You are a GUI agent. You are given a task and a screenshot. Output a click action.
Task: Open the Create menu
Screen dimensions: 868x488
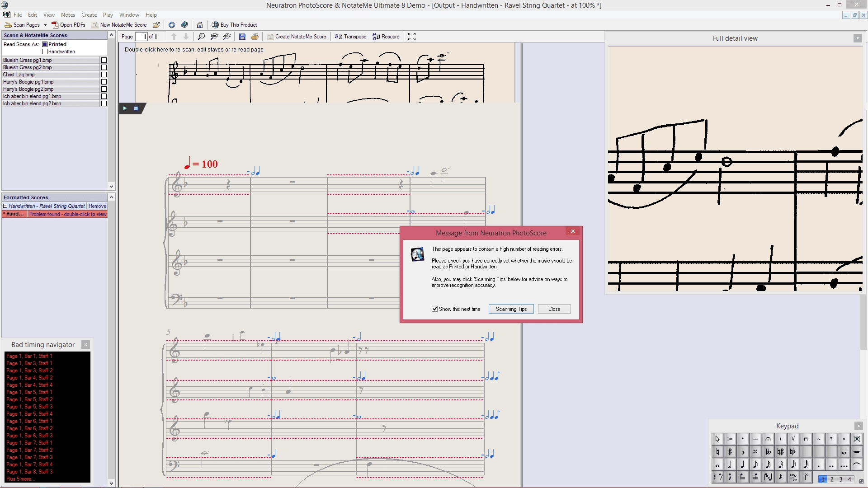[89, 15]
